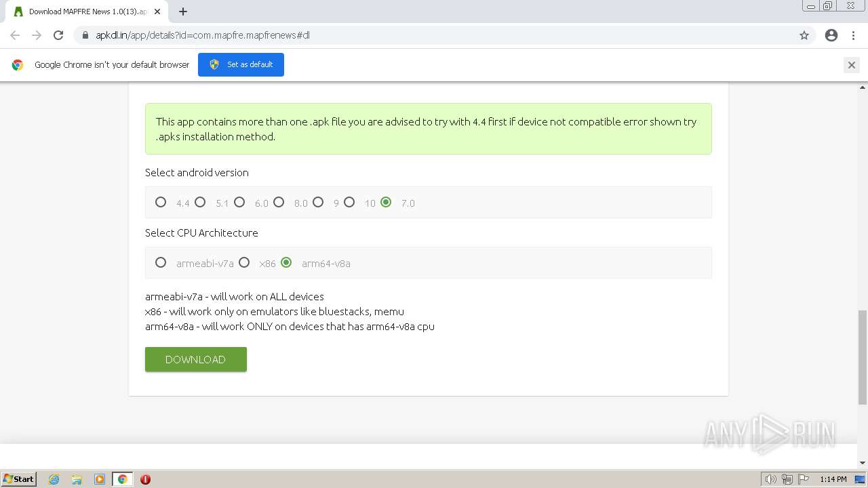Open a new browser tab
868x488 pixels.
pyautogui.click(x=183, y=12)
